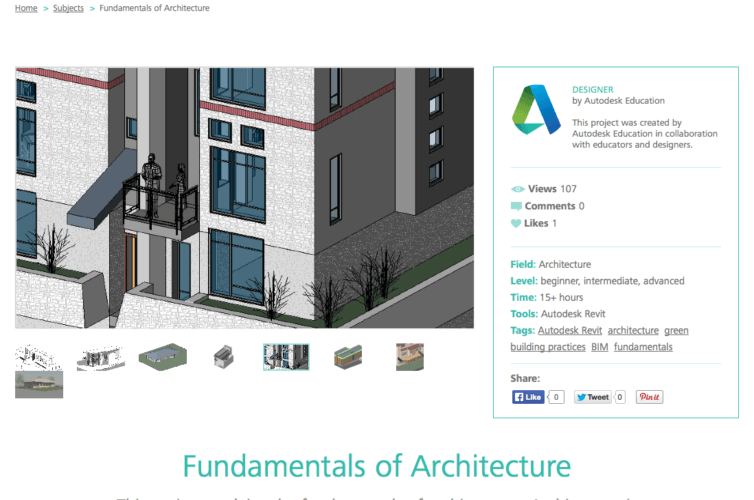Image resolution: width=754 pixels, height=500 pixels.
Task: Click the Facebook Like button
Action: [528, 397]
